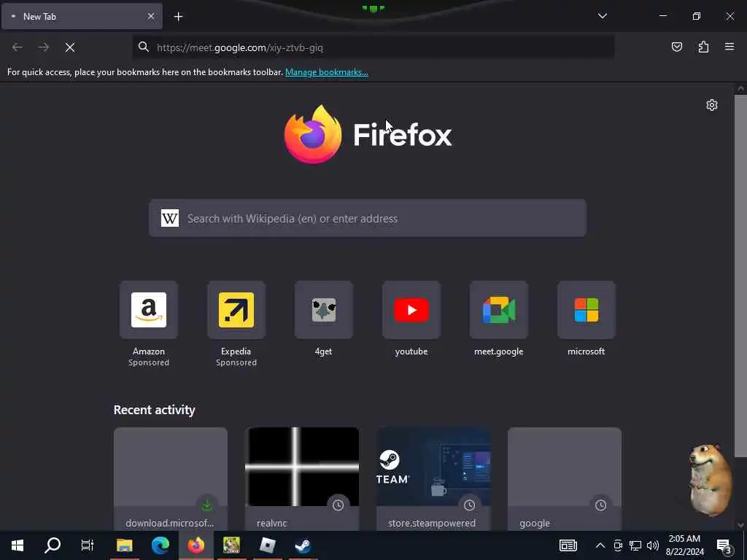The height and width of the screenshot is (560, 747).
Task: Expand the list all tabs chevron
Action: 602,16
